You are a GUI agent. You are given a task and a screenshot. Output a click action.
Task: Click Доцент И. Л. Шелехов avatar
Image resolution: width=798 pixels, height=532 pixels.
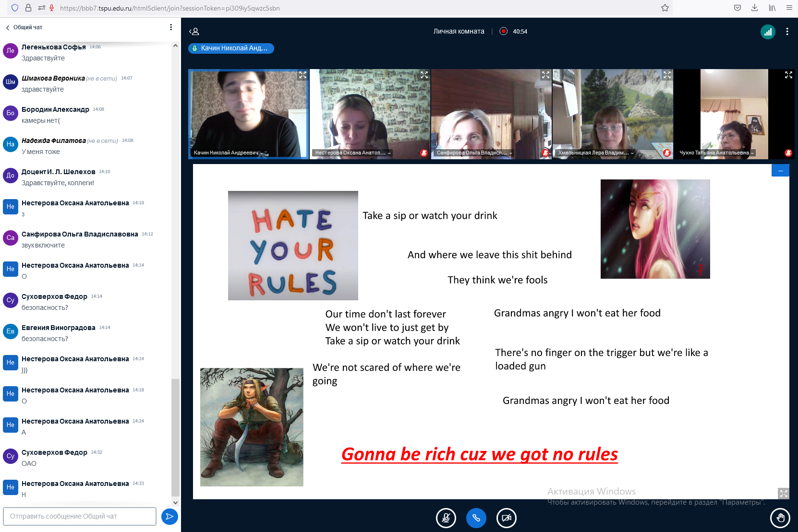(x=11, y=175)
